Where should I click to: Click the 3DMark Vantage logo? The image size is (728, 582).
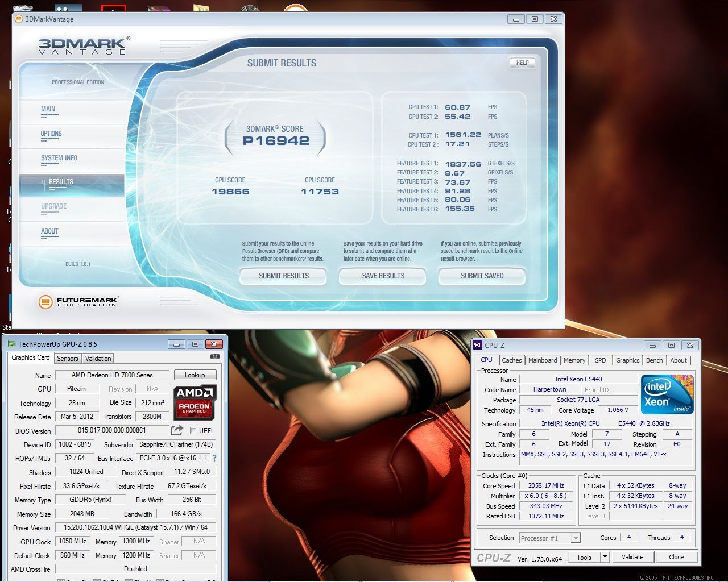[x=84, y=45]
